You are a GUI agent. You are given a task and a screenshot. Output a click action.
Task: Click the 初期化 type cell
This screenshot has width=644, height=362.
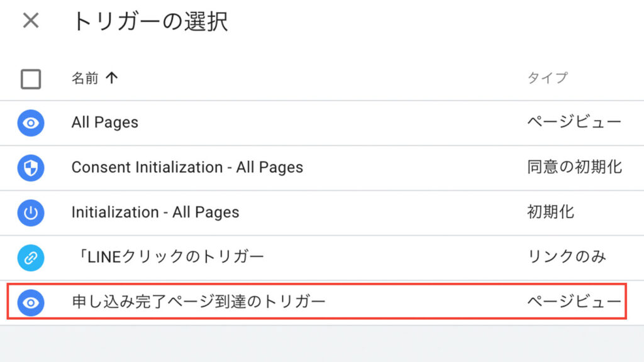(551, 212)
